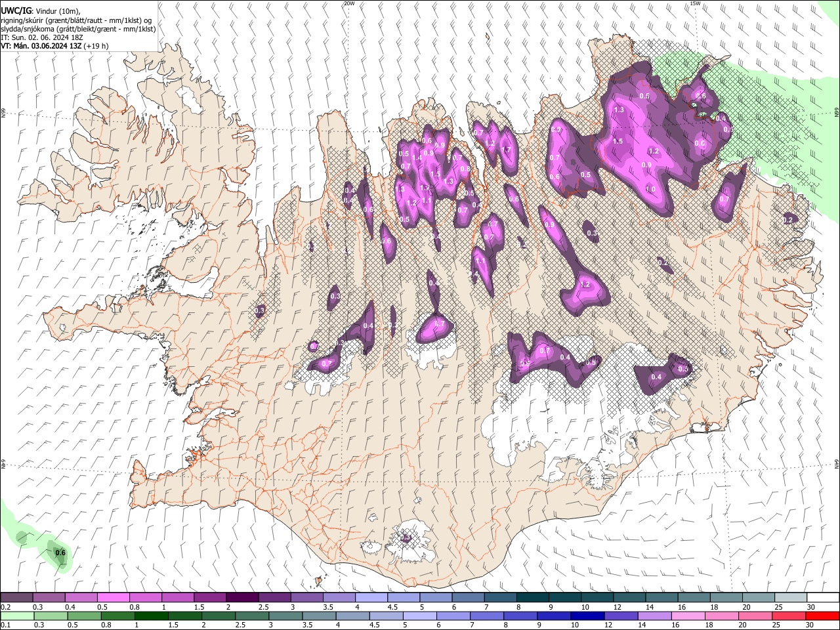840x630 pixels.
Task: Click the 15W longitude label
Action: pos(695,3)
